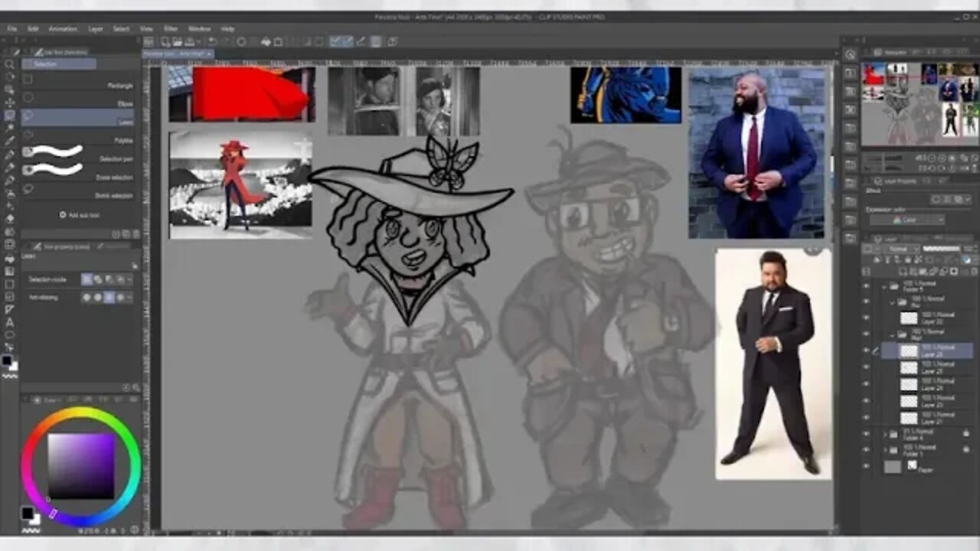The height and width of the screenshot is (551, 980).
Task: Select the Zoom magnifier tool
Action: 9,64
